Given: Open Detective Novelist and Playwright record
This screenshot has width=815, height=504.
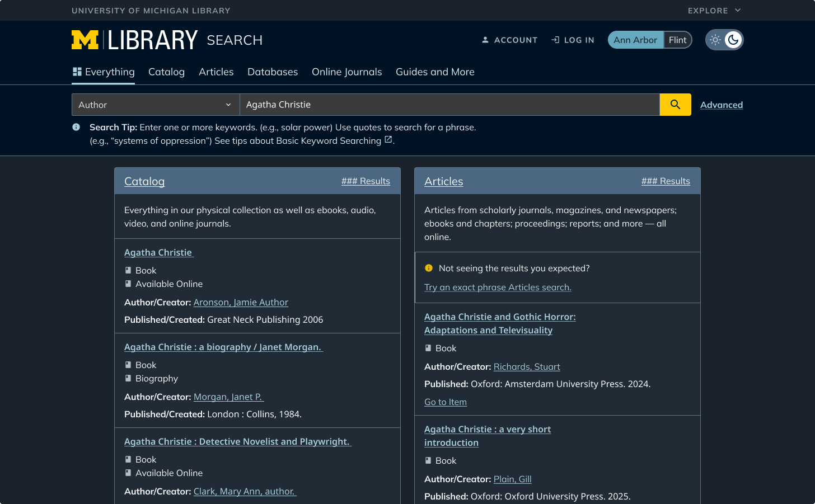Looking at the screenshot, I should tap(238, 441).
